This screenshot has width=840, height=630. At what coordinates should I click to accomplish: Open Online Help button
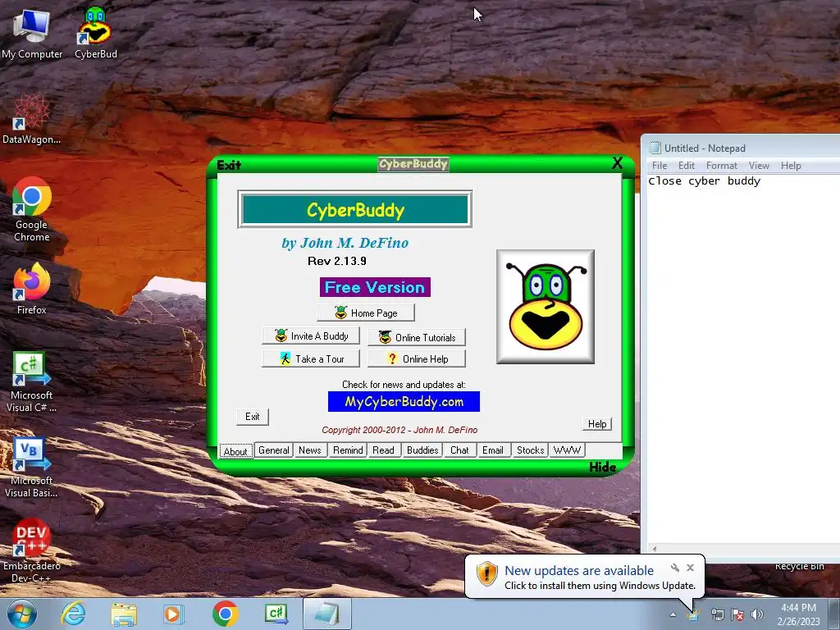(x=417, y=359)
